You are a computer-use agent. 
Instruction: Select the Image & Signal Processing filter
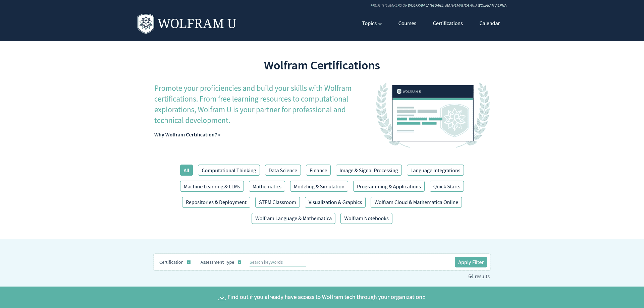(369, 170)
